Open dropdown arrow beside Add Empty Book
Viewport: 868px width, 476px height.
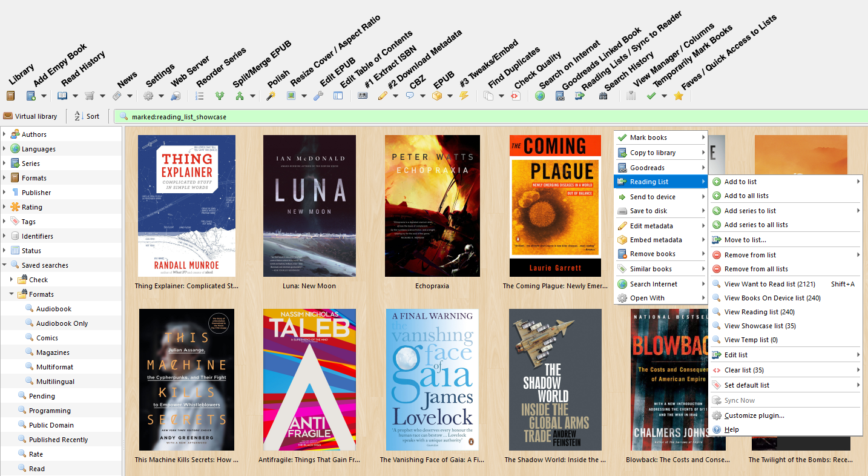44,96
